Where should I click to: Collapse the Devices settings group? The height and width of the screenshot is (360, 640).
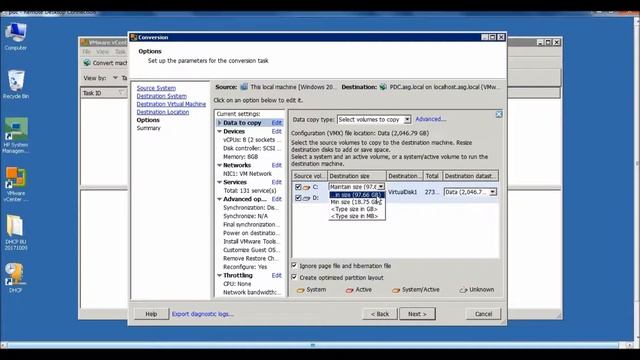[x=220, y=131]
